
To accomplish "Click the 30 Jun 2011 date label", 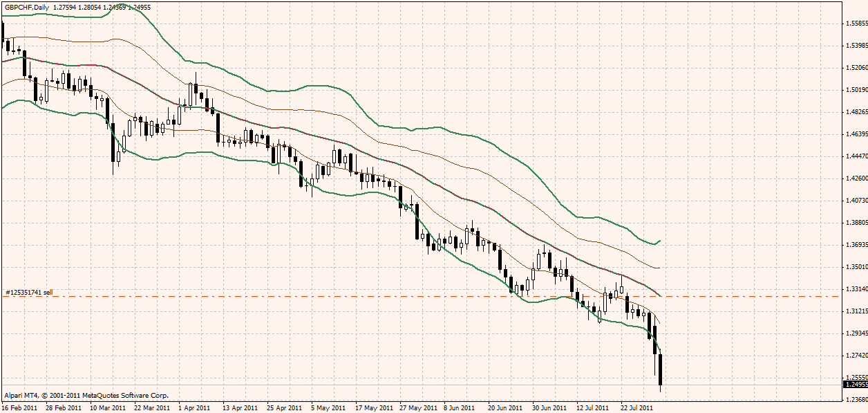I will (550, 408).
